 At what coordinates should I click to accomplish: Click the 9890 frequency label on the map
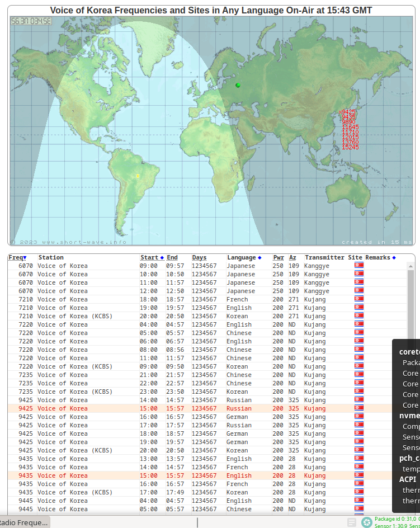348,122
